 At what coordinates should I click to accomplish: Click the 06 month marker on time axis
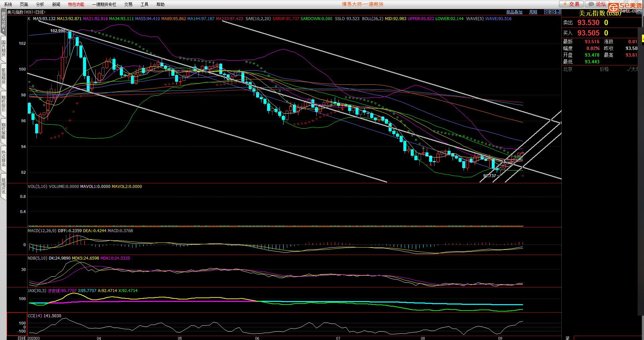257,338
